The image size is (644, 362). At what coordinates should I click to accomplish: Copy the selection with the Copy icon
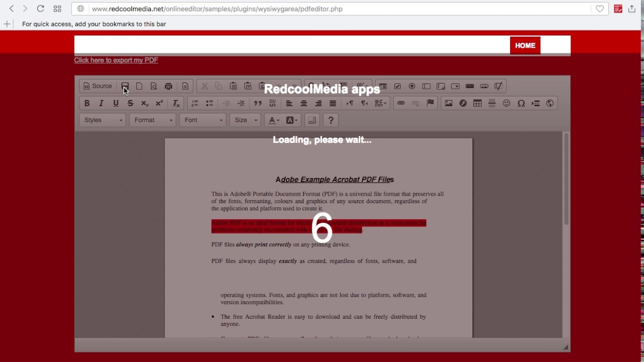click(x=218, y=86)
